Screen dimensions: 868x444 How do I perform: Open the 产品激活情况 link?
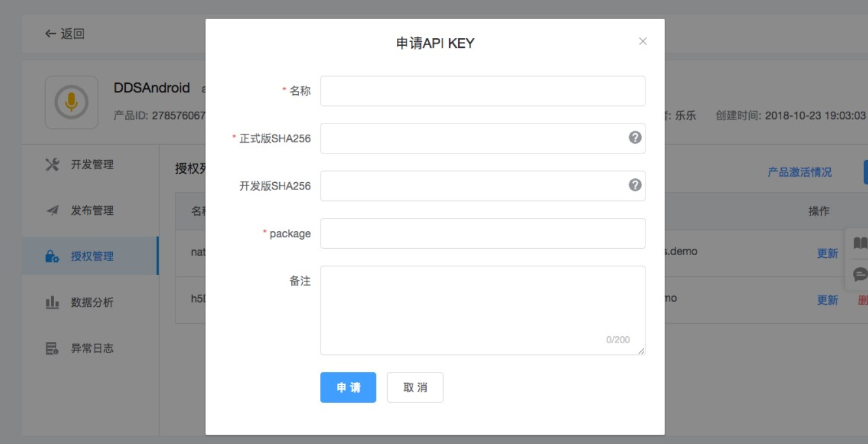(799, 172)
